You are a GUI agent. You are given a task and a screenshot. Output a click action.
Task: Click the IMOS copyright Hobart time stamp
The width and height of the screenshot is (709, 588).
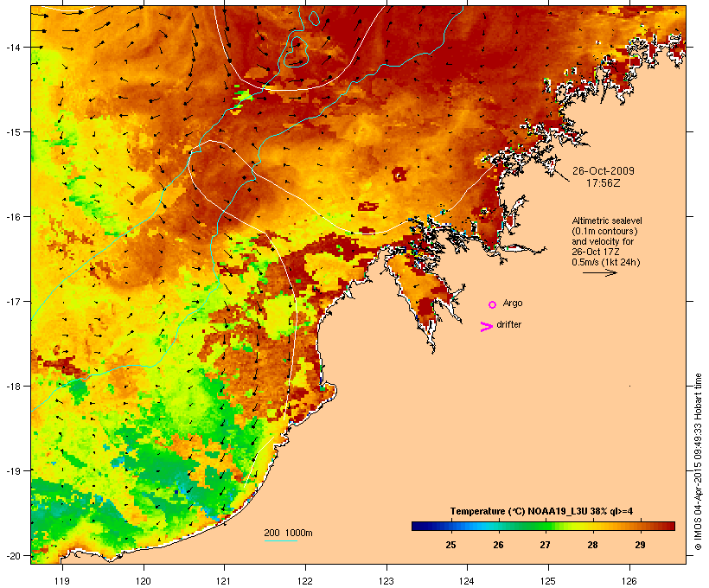pos(698,462)
